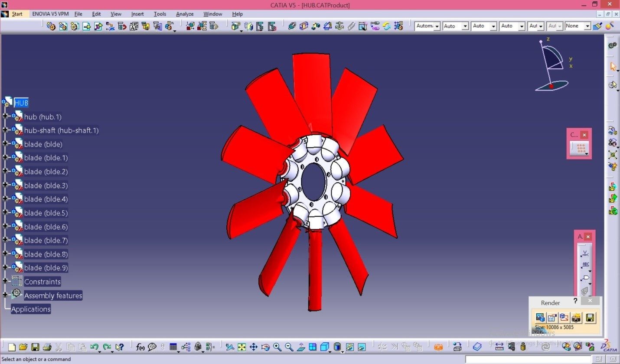This screenshot has height=364, width=620.
Task: Open the Window menu
Action: pyautogui.click(x=213, y=14)
